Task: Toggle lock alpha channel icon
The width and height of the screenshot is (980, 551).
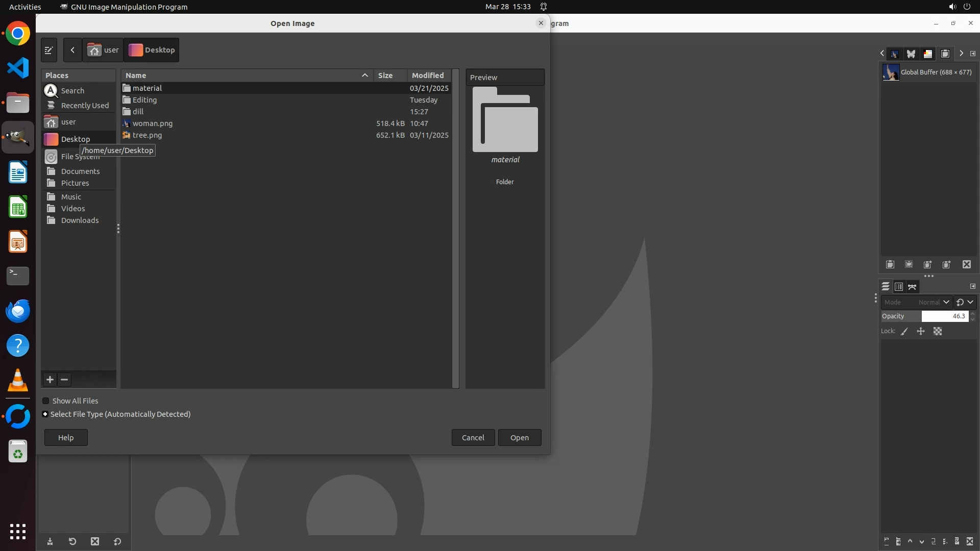Action: click(x=938, y=331)
